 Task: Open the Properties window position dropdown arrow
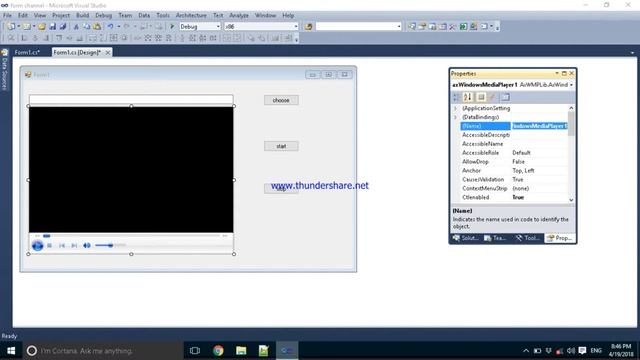(557, 73)
